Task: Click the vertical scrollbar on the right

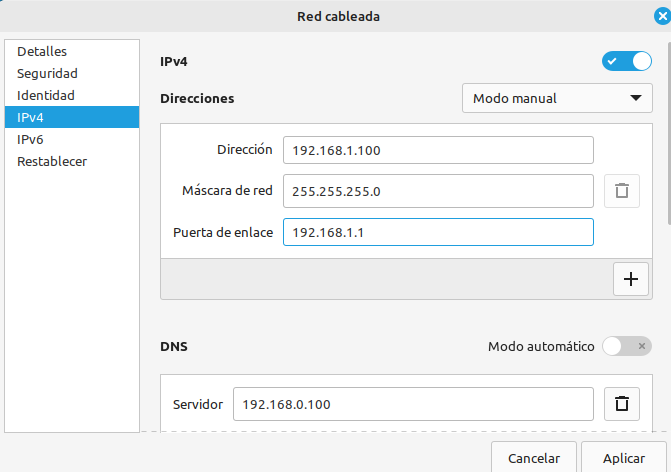Action: (x=669, y=133)
